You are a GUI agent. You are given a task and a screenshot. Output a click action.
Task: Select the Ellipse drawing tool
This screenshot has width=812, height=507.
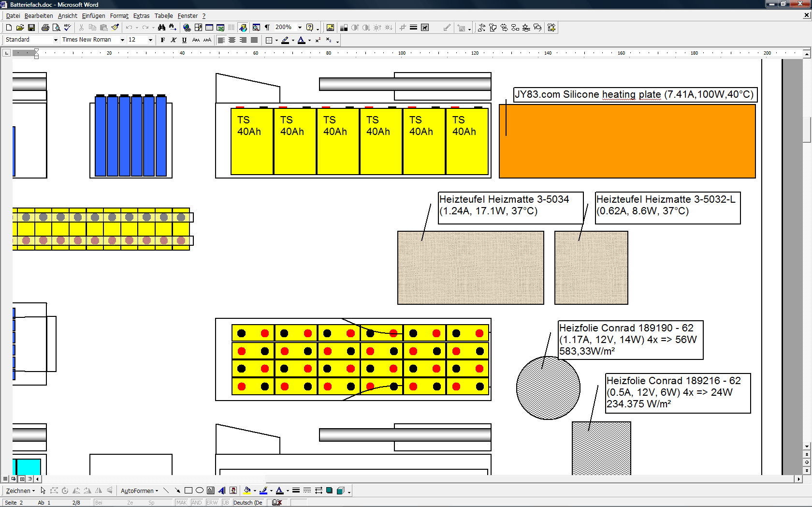[199, 491]
